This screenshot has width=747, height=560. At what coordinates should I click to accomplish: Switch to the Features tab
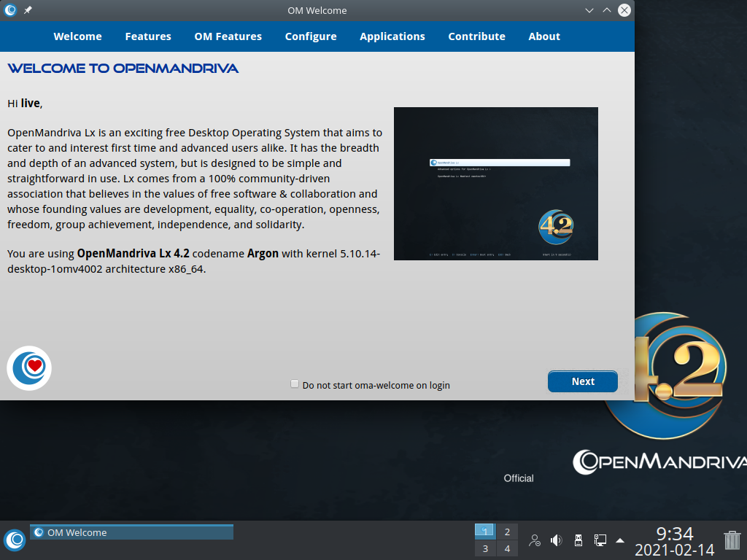tap(148, 36)
